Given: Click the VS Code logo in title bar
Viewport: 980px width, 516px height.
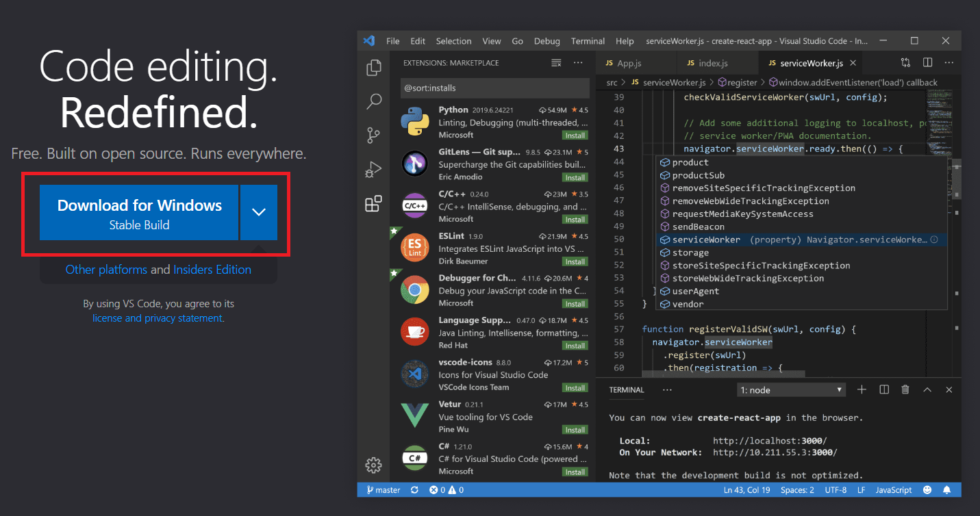Looking at the screenshot, I should point(369,41).
